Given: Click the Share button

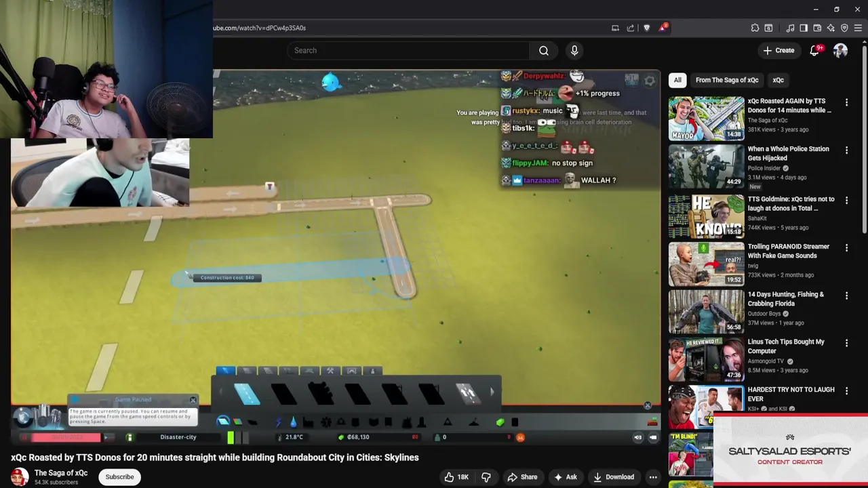Looking at the screenshot, I should [x=522, y=477].
